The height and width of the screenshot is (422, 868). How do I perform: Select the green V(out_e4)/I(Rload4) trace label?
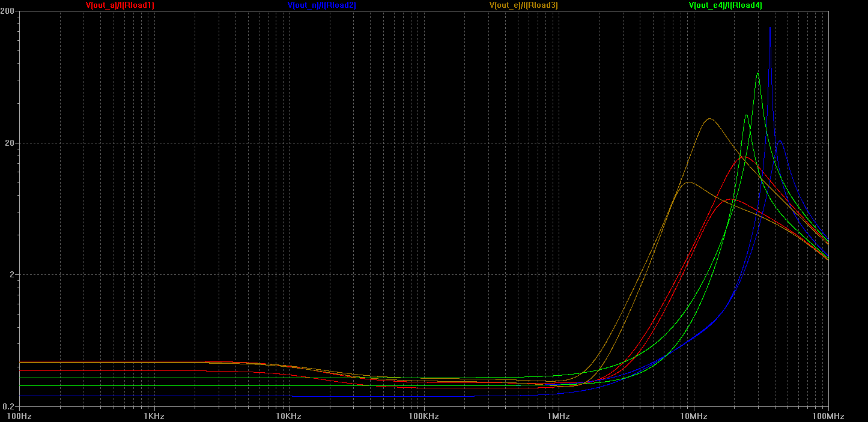[725, 5]
